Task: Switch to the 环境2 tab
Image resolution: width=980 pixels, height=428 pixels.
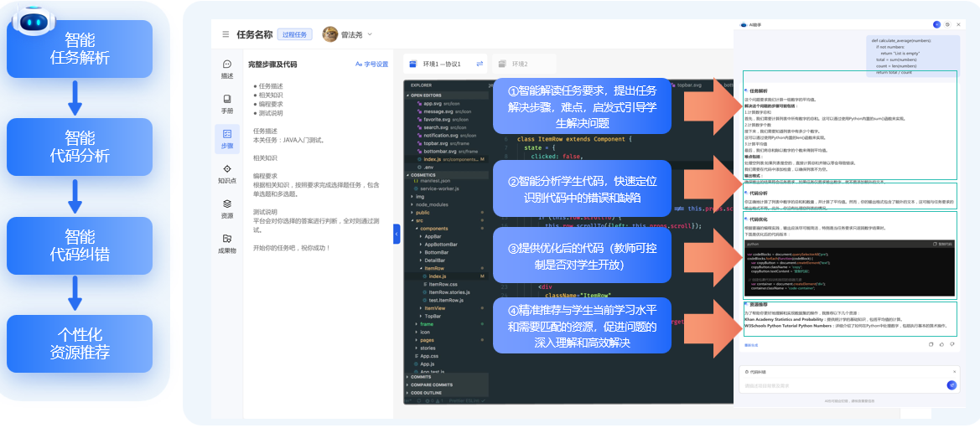Action: (524, 64)
